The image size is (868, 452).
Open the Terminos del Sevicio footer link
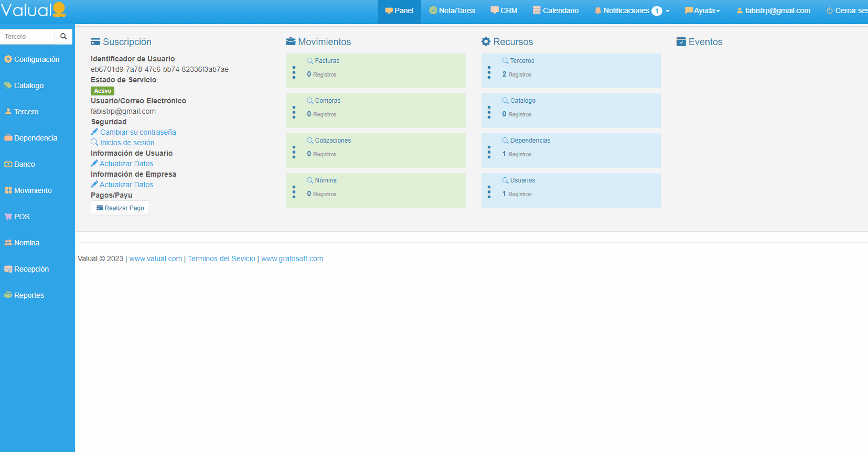coord(221,259)
